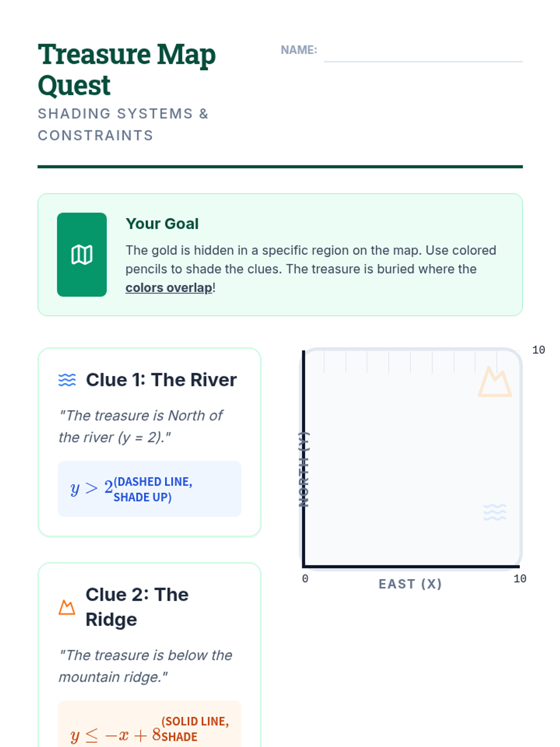Click the blue waves icon beside Clue 1
Image resolution: width=560 pixels, height=747 pixels.
point(67,380)
